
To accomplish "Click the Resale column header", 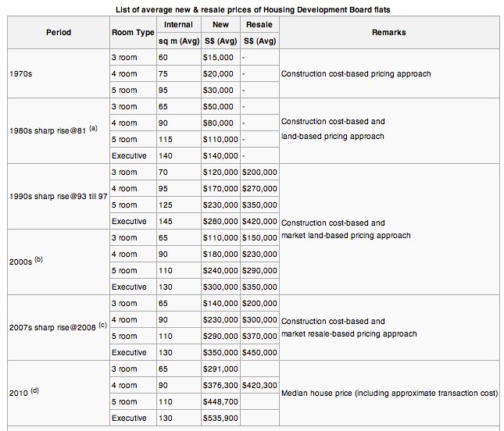I will (x=259, y=25).
